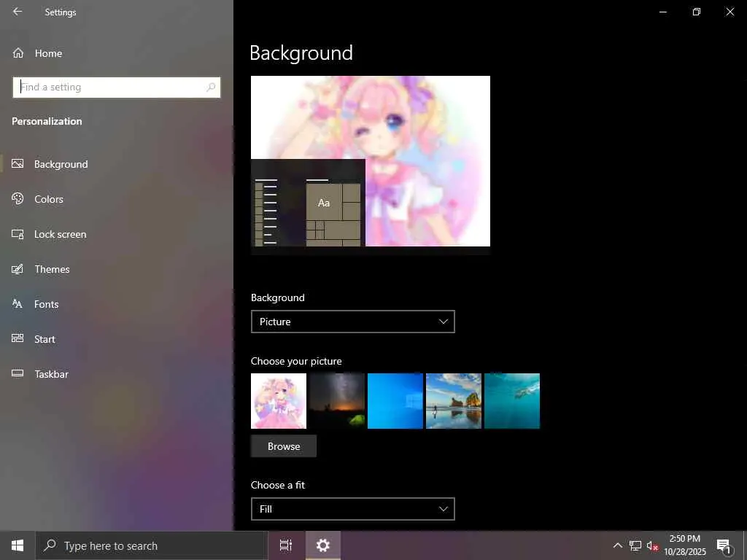Click the magnifier icon in Find a setting
747x560 pixels.
[x=211, y=87]
